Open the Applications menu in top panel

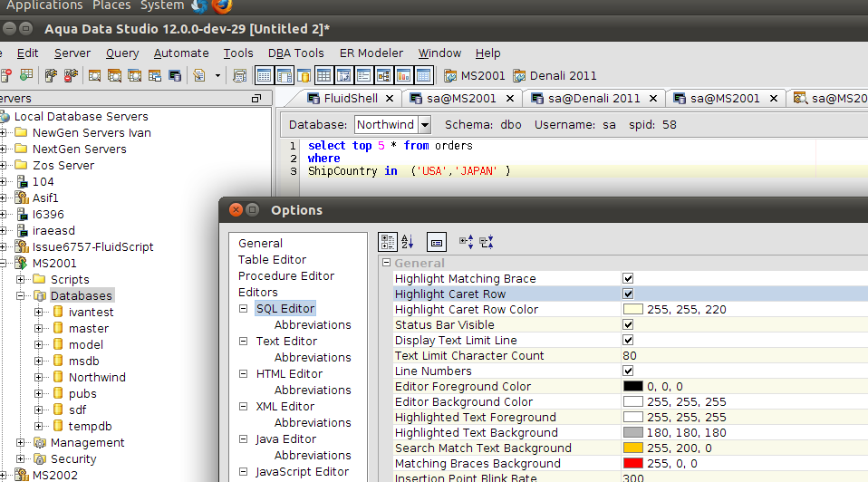point(44,5)
